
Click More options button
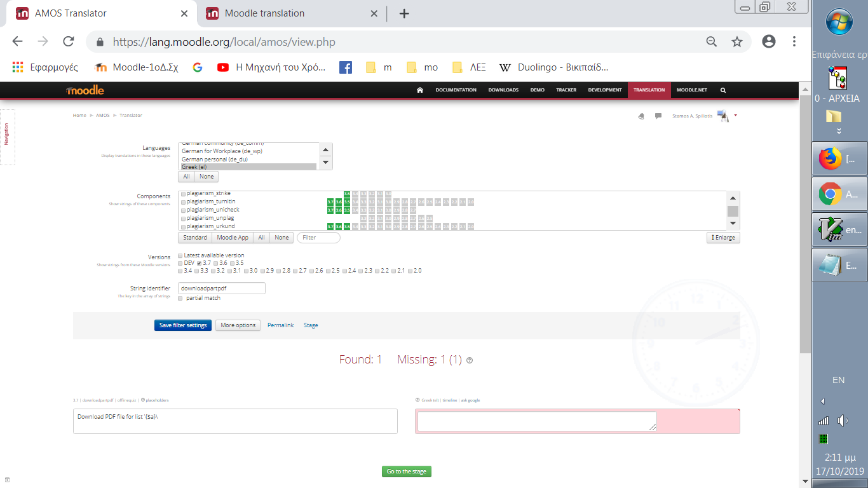coord(238,325)
